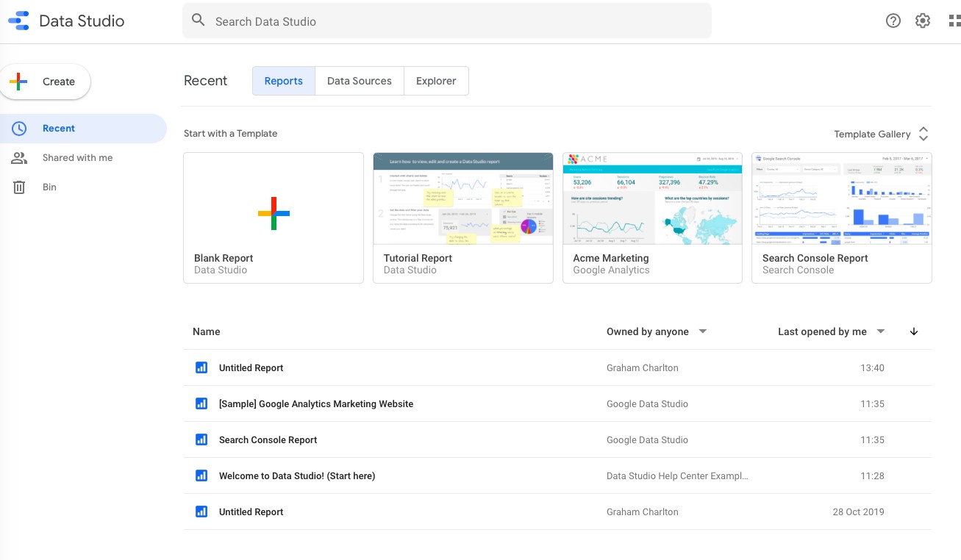
Task: Click the colorful plus on Blank Report card
Action: tap(274, 213)
